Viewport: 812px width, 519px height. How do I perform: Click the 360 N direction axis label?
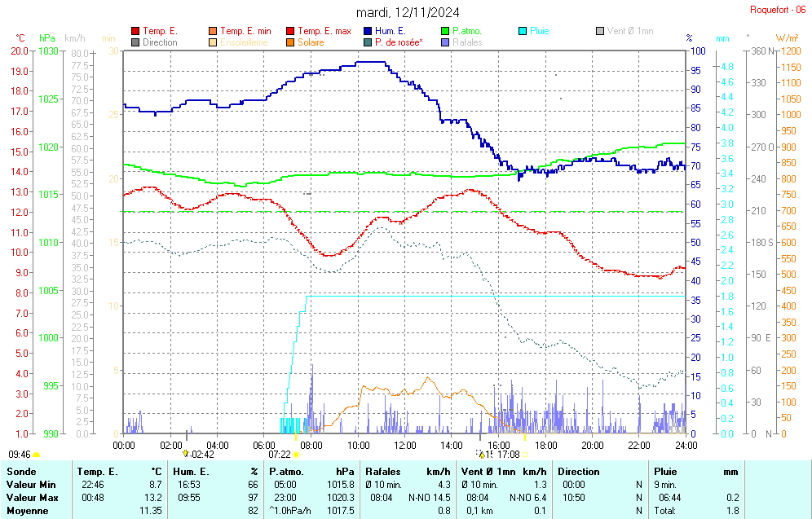[764, 51]
